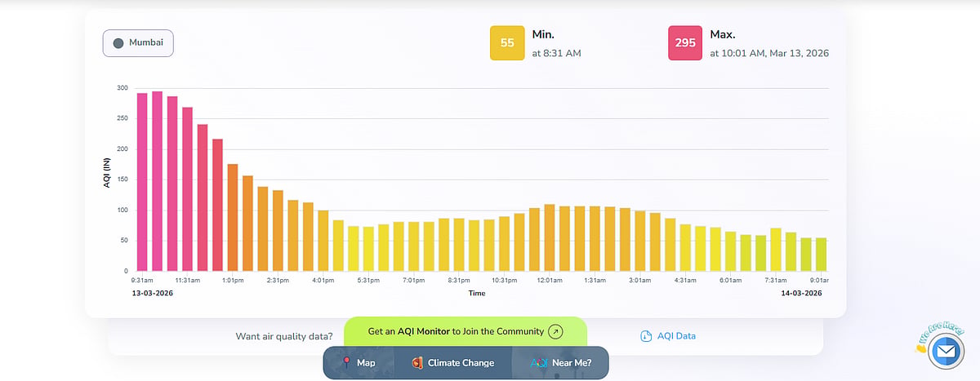Click the Climate Change thermometer icon
The height and width of the screenshot is (381, 980).
click(416, 362)
